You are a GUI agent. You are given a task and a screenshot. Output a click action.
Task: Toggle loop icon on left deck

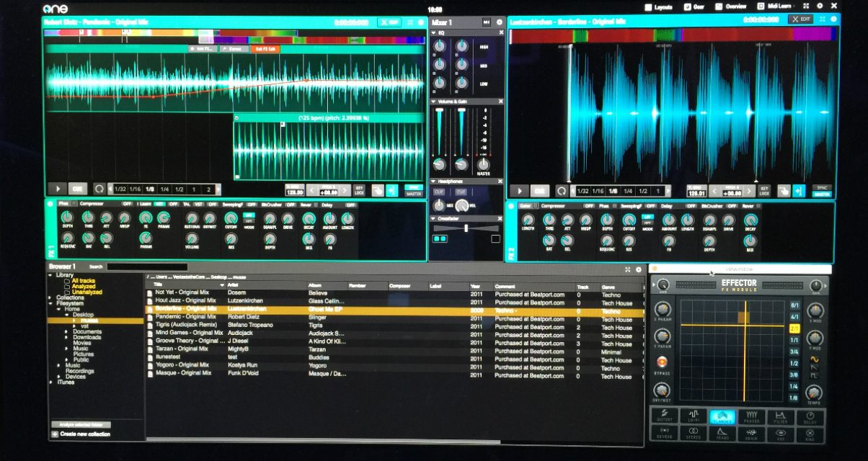(99, 189)
